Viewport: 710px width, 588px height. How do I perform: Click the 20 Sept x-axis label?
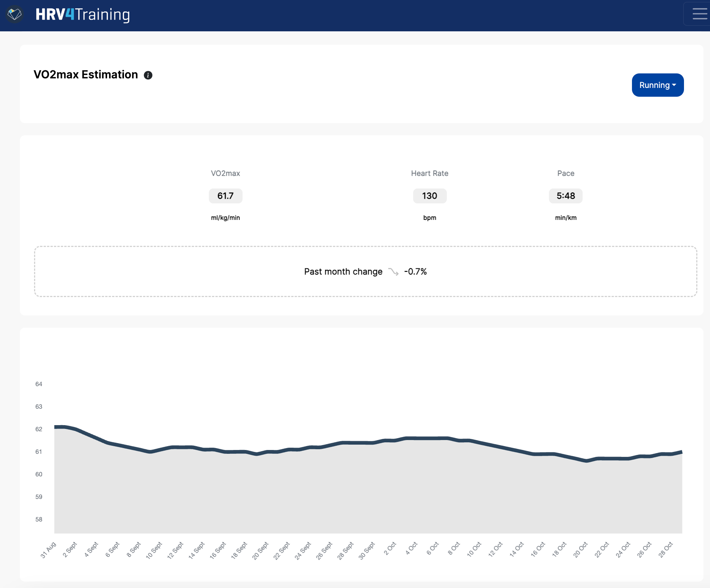pyautogui.click(x=261, y=551)
